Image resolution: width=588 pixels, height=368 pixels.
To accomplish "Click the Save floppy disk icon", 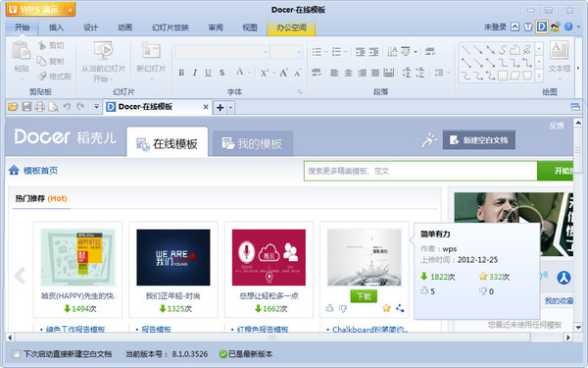I will click(x=26, y=107).
